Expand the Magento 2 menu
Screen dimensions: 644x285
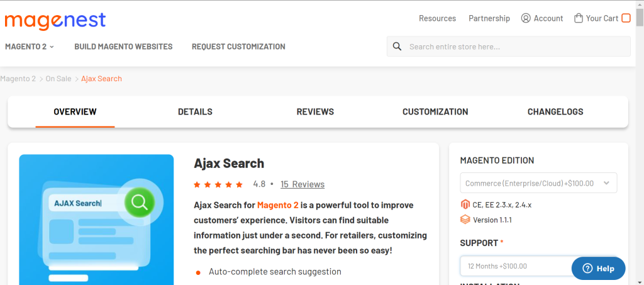click(x=30, y=47)
